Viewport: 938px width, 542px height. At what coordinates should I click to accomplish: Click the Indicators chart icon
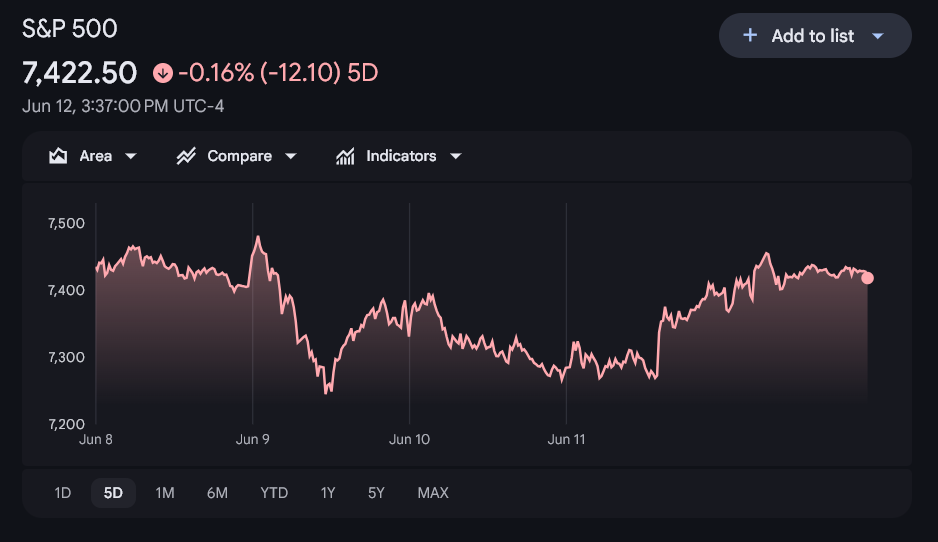345,156
